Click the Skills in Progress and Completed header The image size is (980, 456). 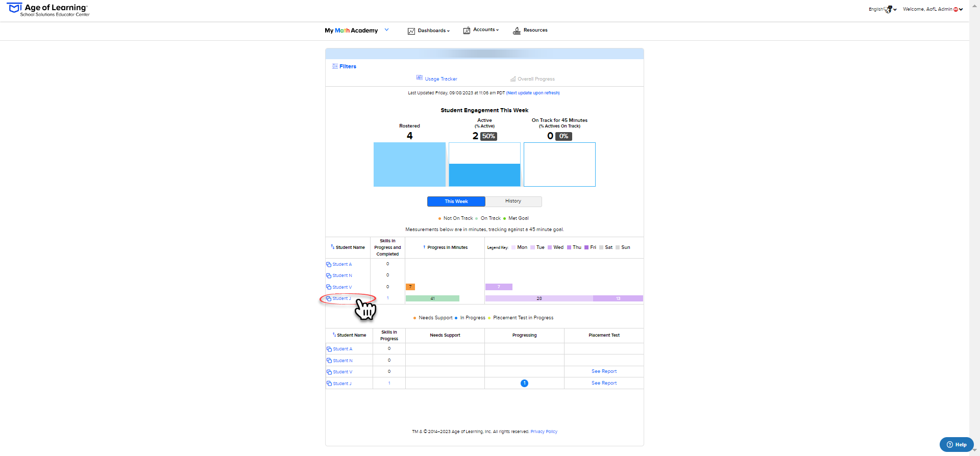click(x=387, y=247)
